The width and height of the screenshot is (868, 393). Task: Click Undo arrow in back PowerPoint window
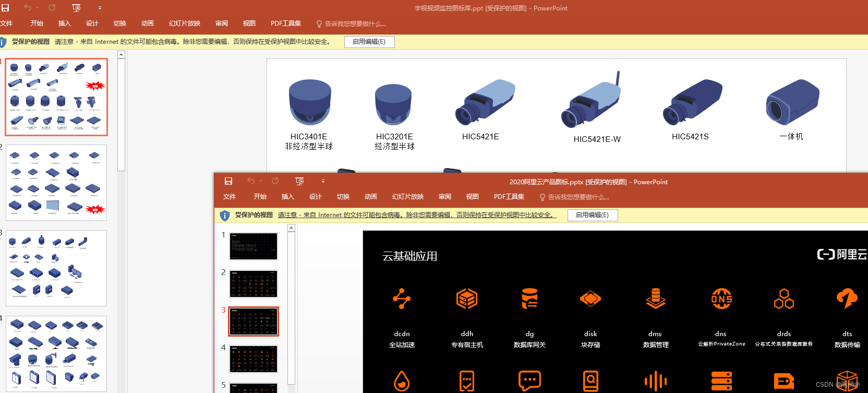[27, 8]
